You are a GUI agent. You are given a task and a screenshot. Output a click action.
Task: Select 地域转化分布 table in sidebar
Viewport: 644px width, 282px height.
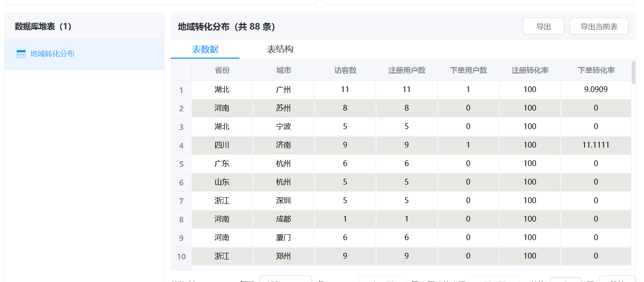tap(52, 54)
